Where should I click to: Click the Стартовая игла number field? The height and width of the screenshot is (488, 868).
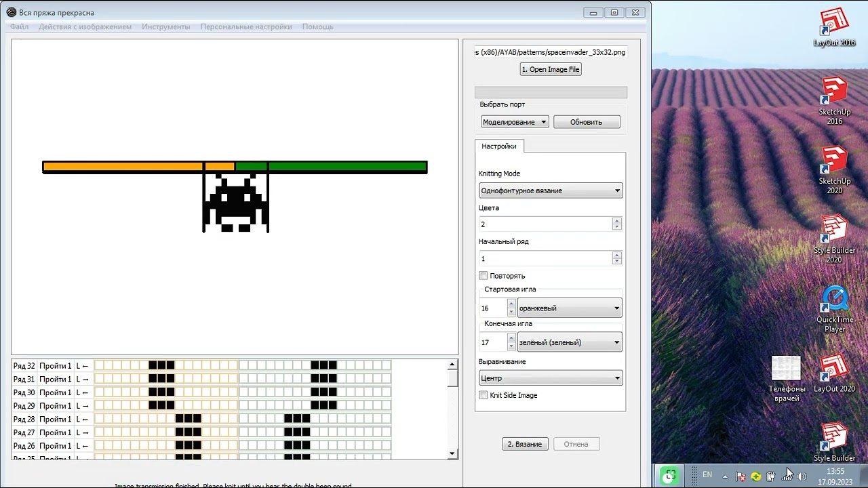tap(493, 308)
